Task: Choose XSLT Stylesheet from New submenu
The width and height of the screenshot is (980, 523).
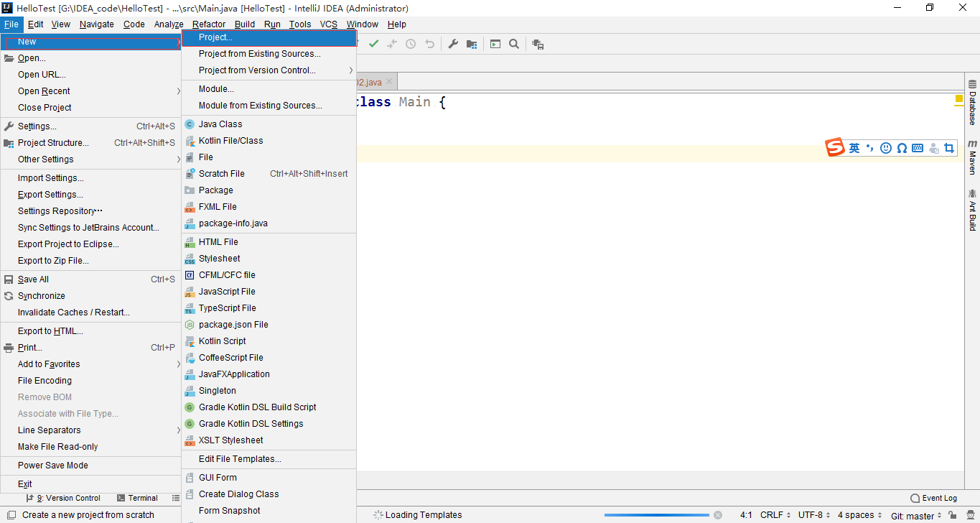Action: 269,440
